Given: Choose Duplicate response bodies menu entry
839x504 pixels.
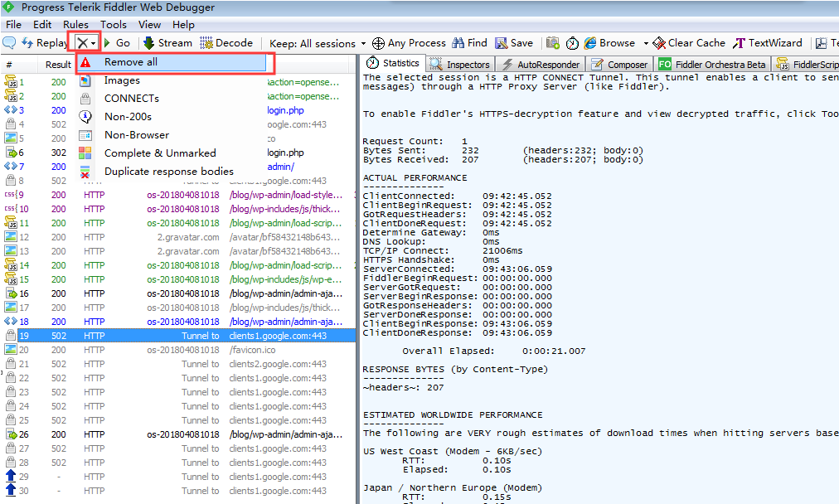Looking at the screenshot, I should tap(172, 172).
